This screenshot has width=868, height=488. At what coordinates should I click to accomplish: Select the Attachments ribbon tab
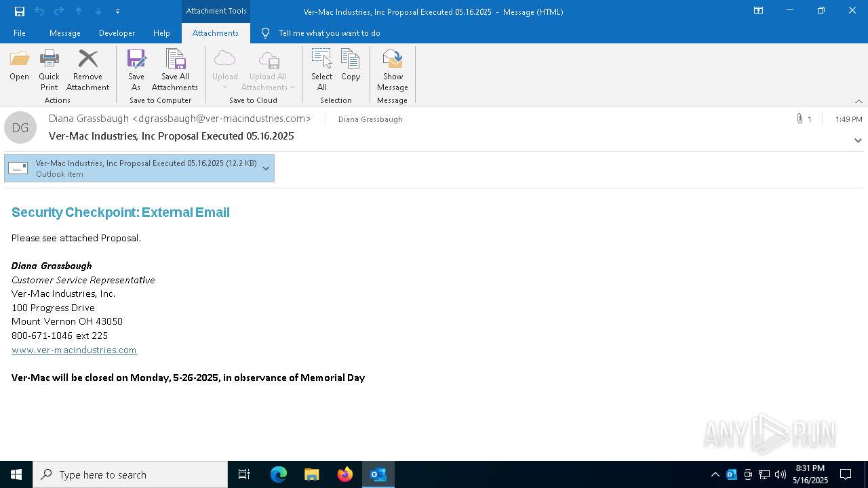click(216, 33)
